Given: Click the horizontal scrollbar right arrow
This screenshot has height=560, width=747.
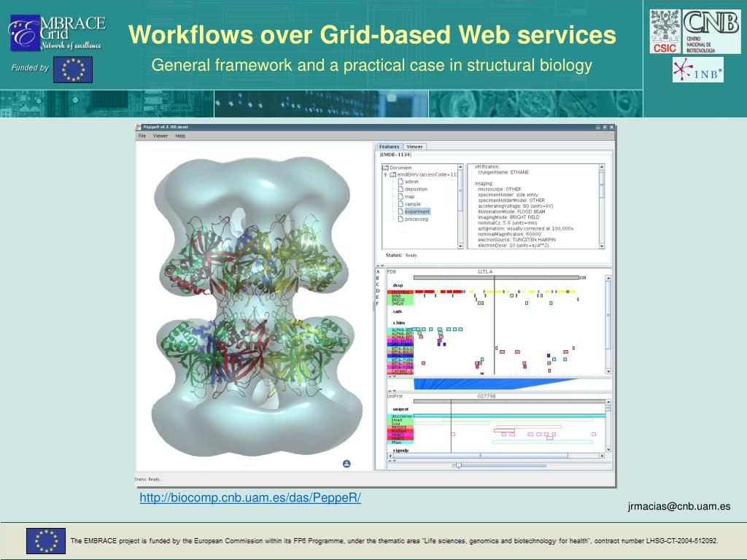Looking at the screenshot, I should [602, 456].
